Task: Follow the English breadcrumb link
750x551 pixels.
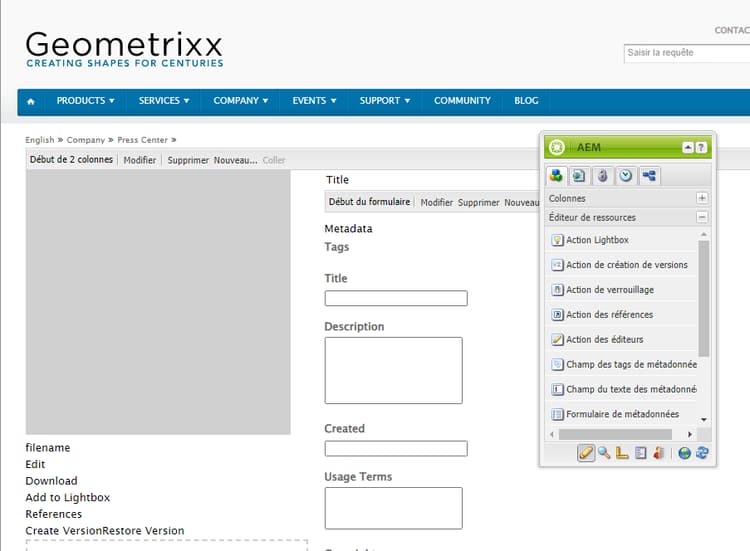Action: point(40,140)
